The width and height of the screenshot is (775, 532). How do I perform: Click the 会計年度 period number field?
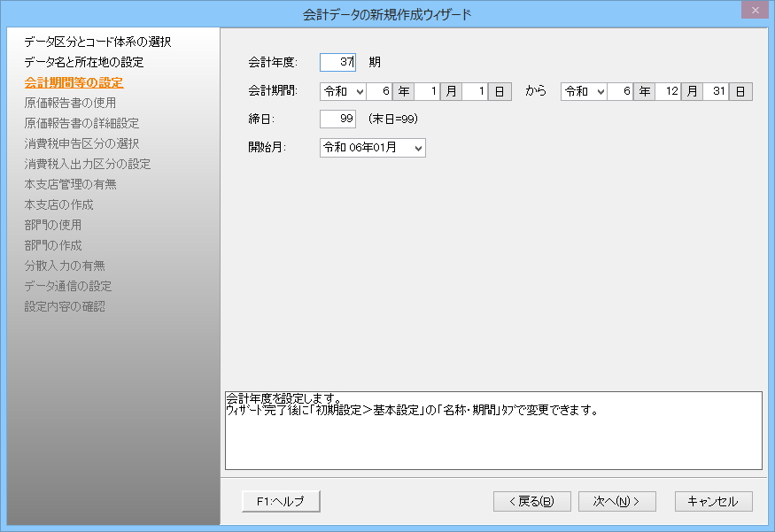[x=337, y=62]
